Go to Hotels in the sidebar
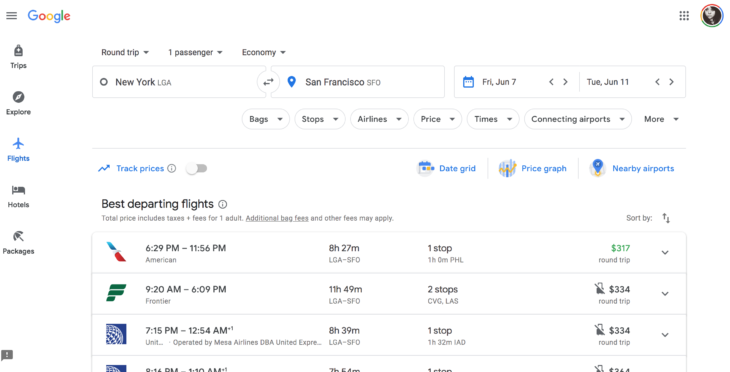Viewport: 730px width, 372px height. 18,196
